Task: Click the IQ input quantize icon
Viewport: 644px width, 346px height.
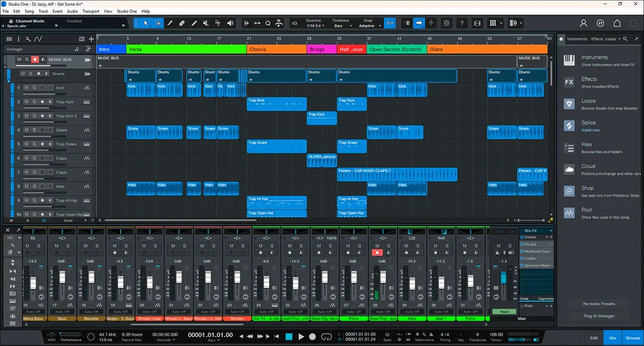Action: click(294, 23)
